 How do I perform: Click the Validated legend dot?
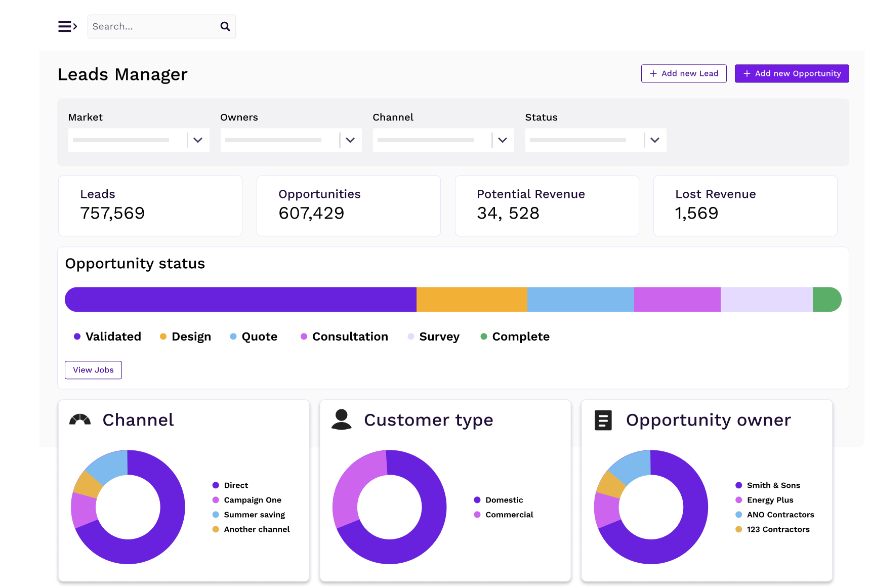[x=77, y=337]
